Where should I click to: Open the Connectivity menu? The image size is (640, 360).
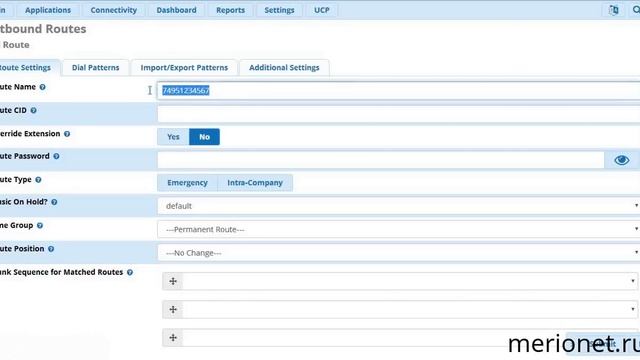coord(113,10)
